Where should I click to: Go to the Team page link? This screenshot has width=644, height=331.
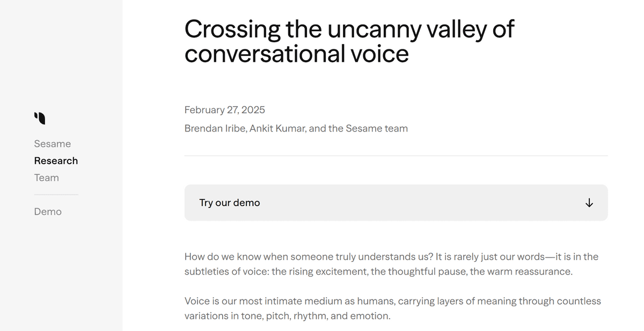coord(47,178)
